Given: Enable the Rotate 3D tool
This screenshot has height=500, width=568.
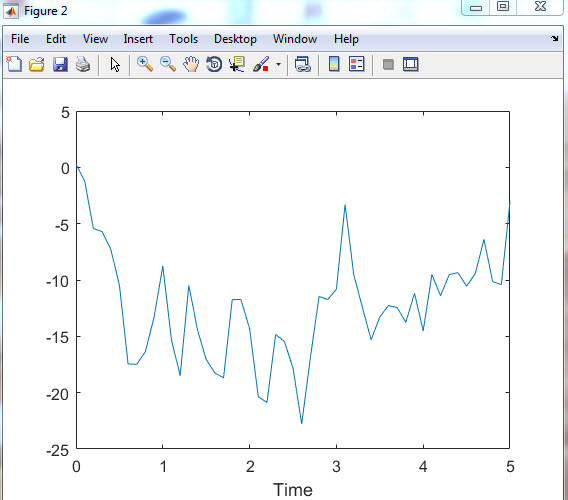Looking at the screenshot, I should point(214,64).
